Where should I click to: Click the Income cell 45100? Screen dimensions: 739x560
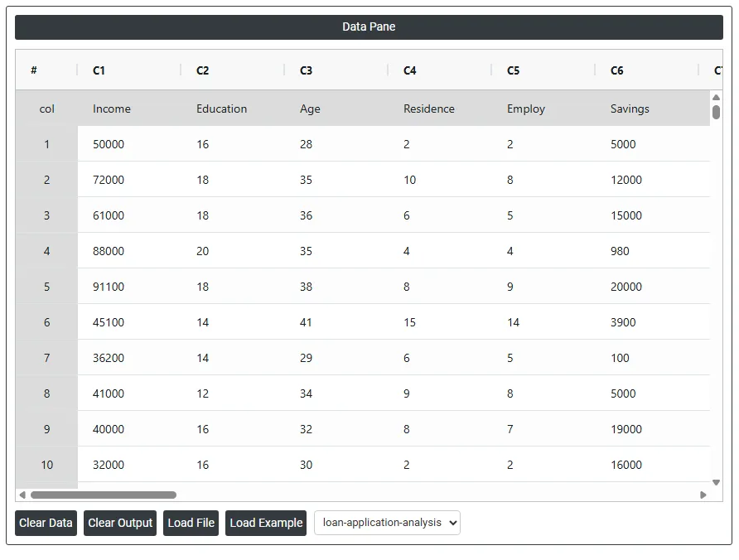coord(129,322)
